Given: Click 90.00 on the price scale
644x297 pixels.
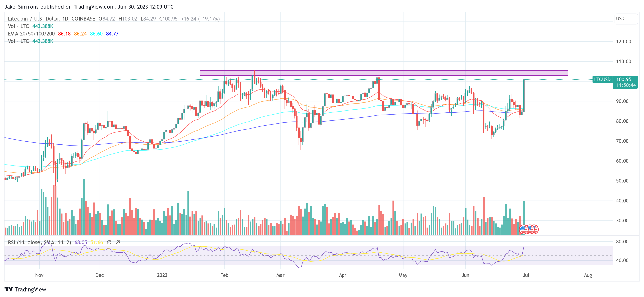Looking at the screenshot, I should [622, 101].
